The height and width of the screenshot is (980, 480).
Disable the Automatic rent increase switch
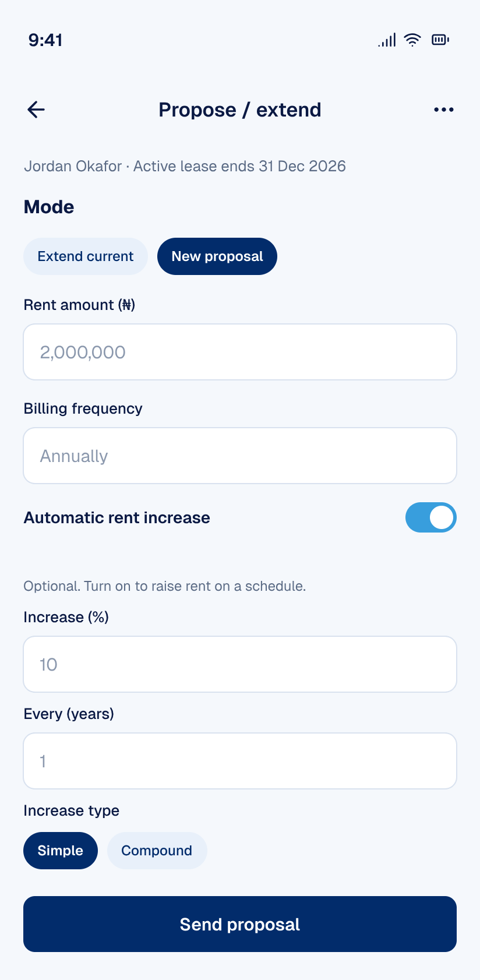431,517
